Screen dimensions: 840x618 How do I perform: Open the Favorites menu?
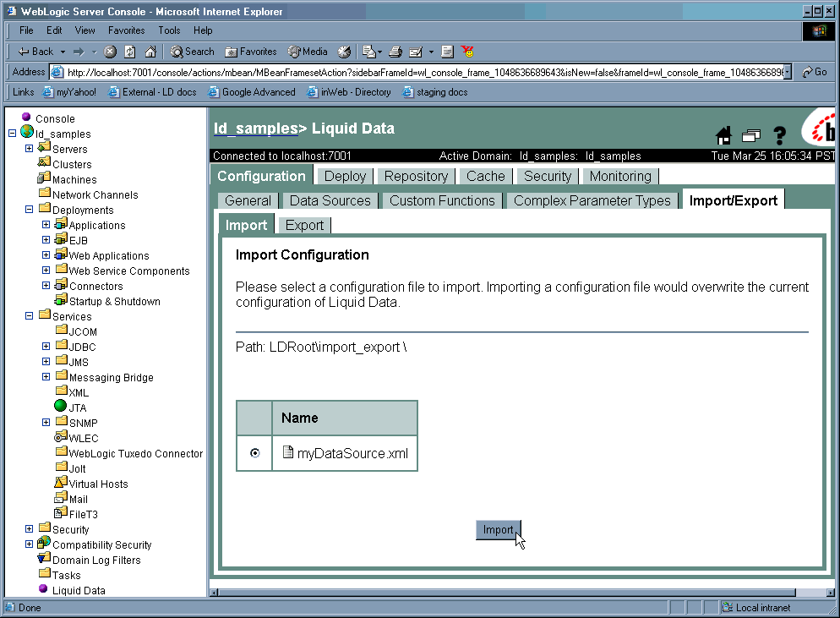(x=127, y=30)
